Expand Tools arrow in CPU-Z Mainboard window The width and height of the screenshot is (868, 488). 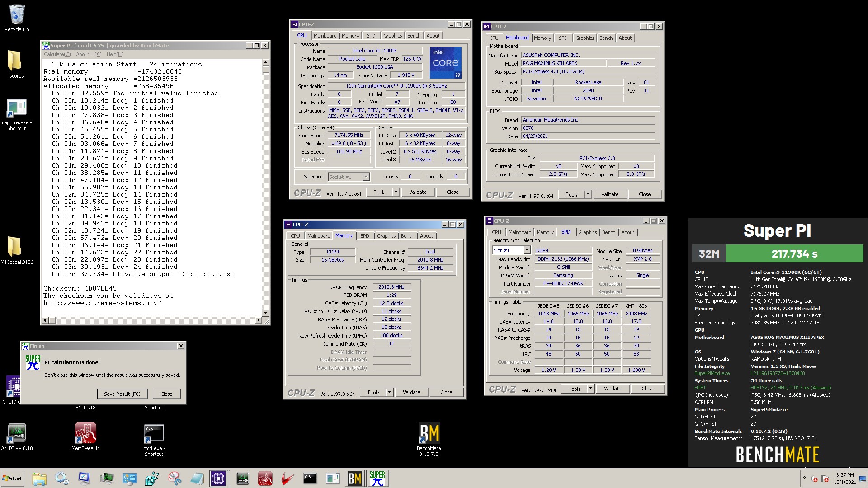tap(588, 194)
